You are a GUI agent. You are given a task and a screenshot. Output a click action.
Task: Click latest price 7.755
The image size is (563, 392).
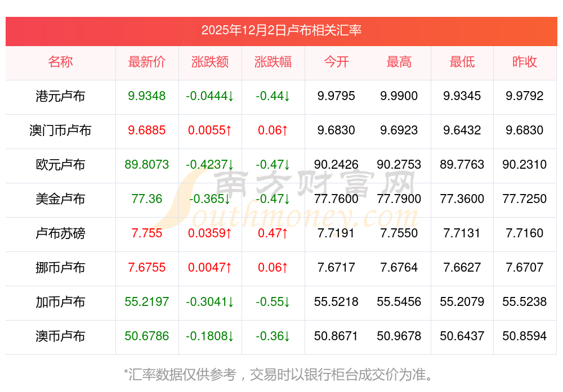tap(147, 233)
